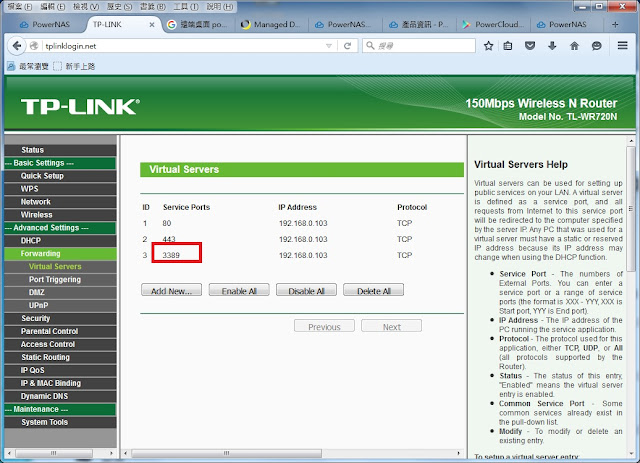Switch to the Google search tab
The height and width of the screenshot is (463, 640).
197,24
